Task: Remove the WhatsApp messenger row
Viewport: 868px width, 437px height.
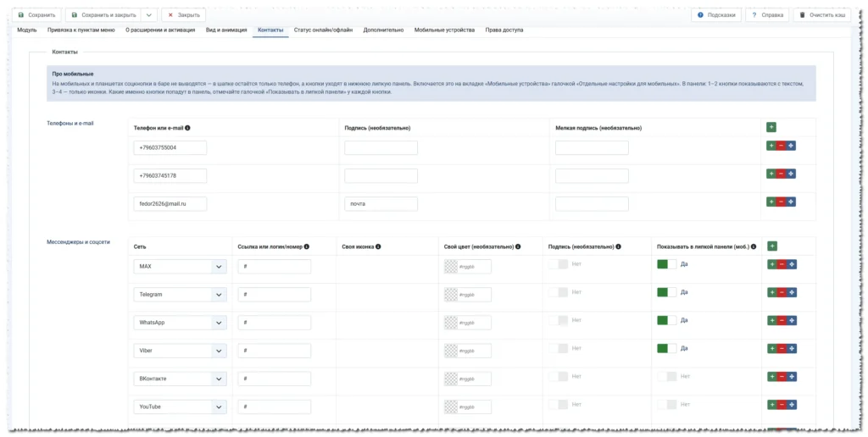Action: coord(782,320)
